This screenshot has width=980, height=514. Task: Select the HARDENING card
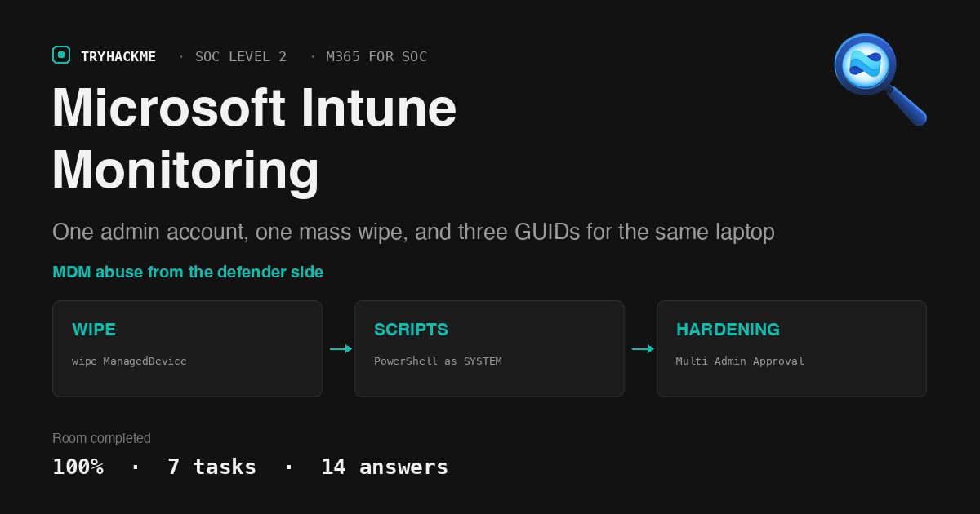click(x=791, y=348)
